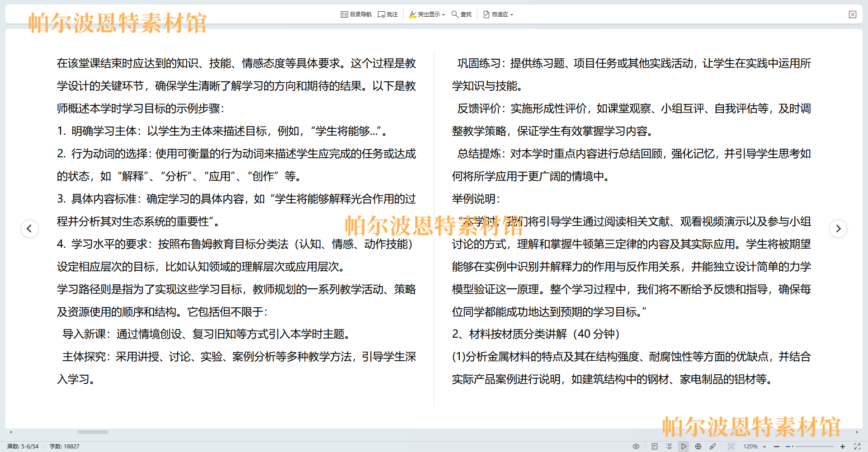Image resolution: width=868 pixels, height=452 pixels.
Task: Click the line starting '导入新课'
Action: pyautogui.click(x=207, y=334)
